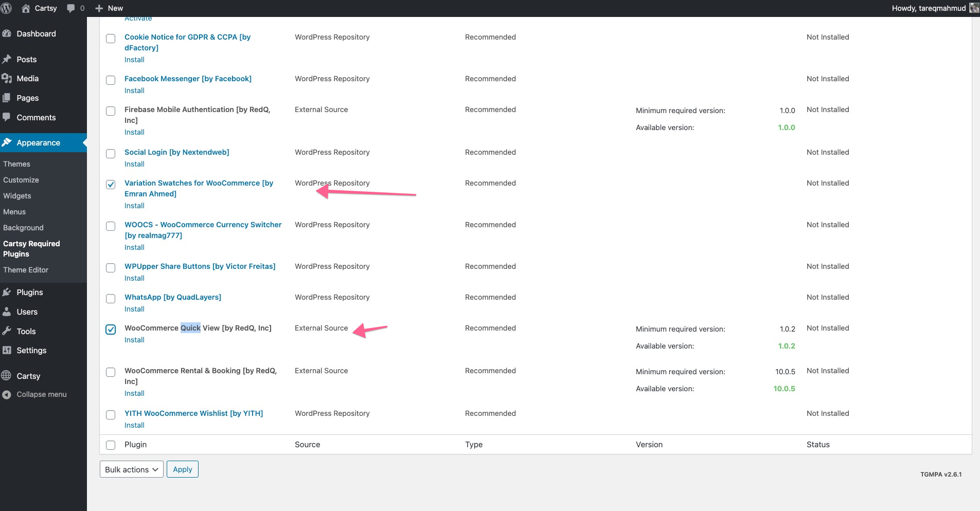Image resolution: width=980 pixels, height=511 pixels.
Task: Open WOOCS WooCommerce Currency Switcher link
Action: click(x=203, y=230)
